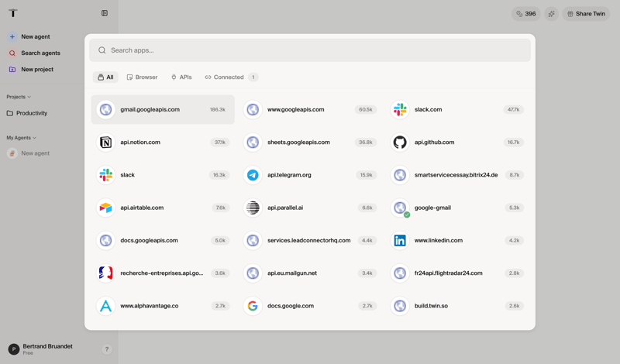Click the Google docs.google.com icon

[253, 306]
